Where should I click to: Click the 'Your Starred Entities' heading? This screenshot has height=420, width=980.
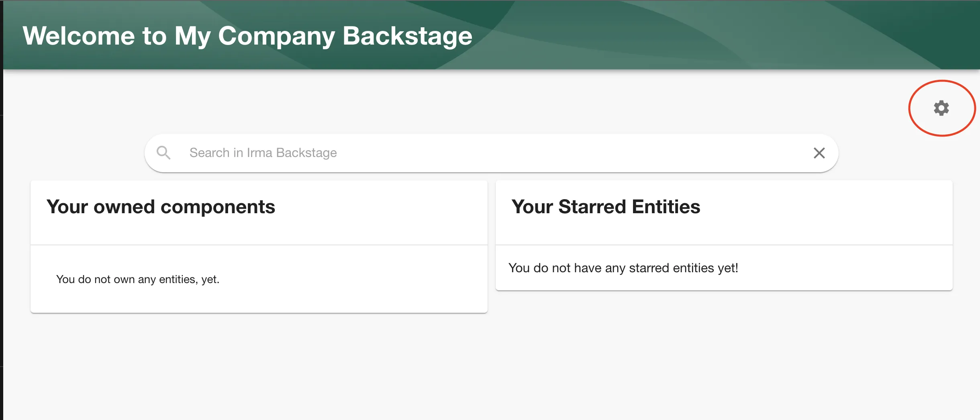point(606,207)
